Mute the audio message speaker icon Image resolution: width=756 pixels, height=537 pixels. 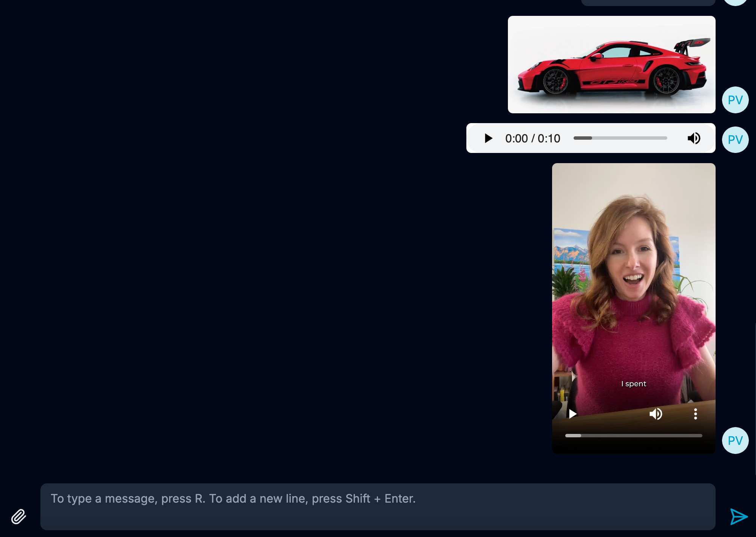coord(694,138)
